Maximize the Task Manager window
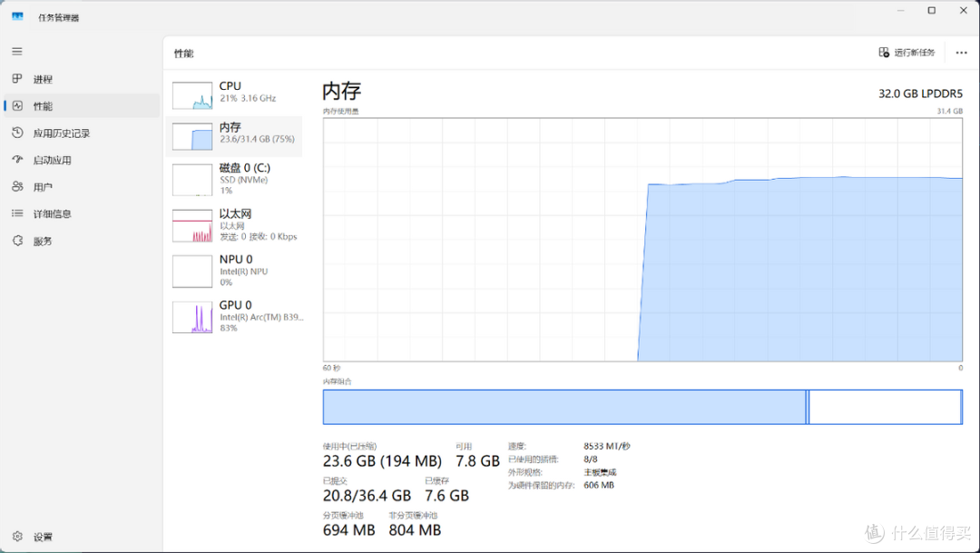980x553 pixels. (x=932, y=10)
